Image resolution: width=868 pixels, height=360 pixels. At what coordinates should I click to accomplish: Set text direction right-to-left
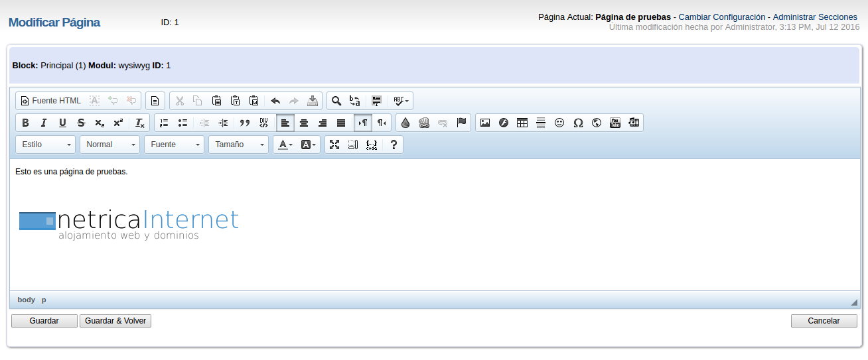point(382,123)
